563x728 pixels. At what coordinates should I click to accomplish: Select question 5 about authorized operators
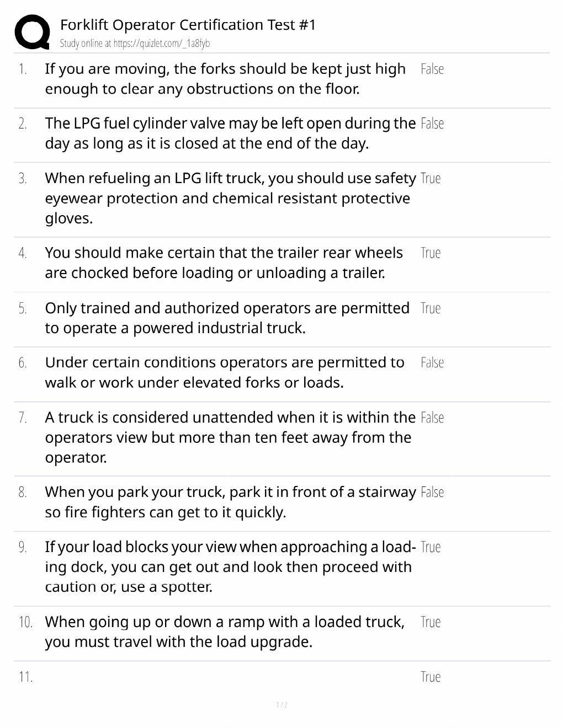coord(227,318)
